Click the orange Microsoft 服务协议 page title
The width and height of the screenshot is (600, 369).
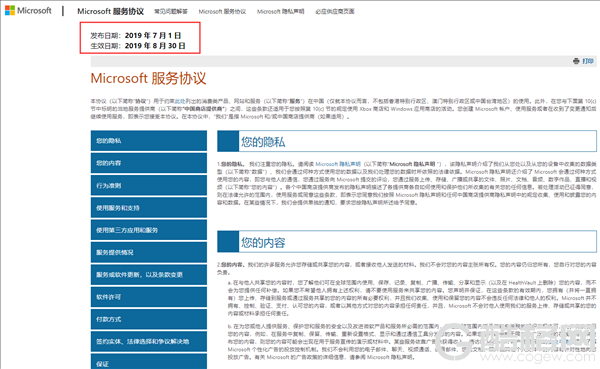coord(148,78)
